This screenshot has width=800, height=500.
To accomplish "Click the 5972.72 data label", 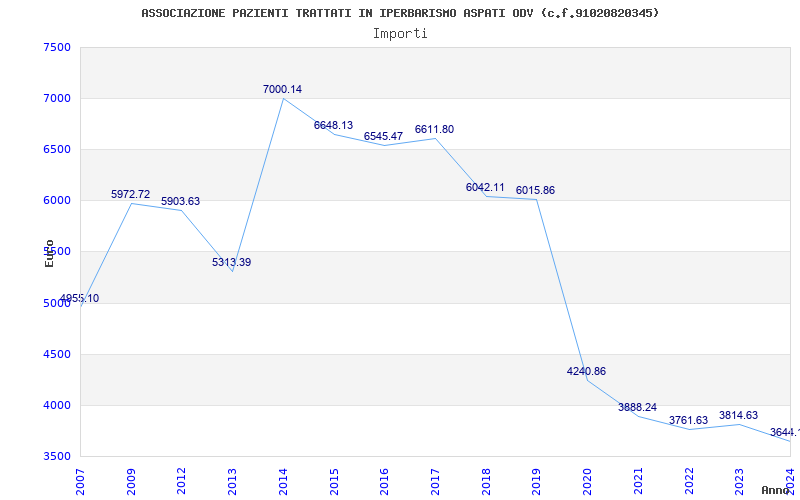I will coord(131,194).
